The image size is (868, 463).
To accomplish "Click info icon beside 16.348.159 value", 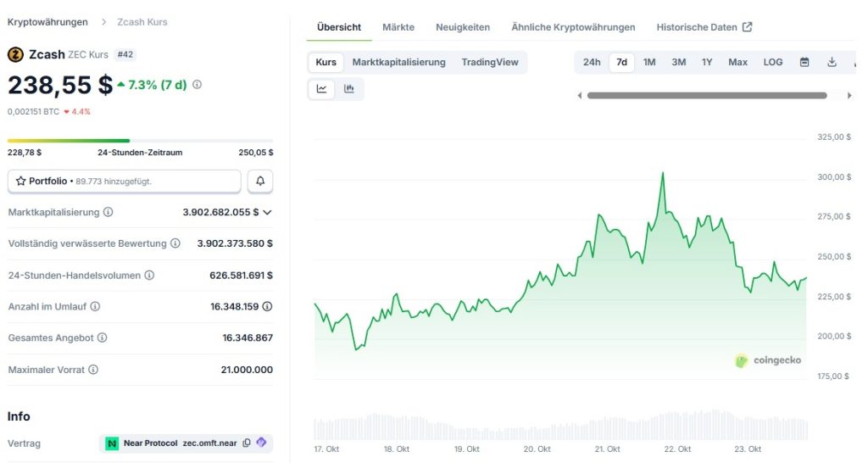I will pos(267,306).
